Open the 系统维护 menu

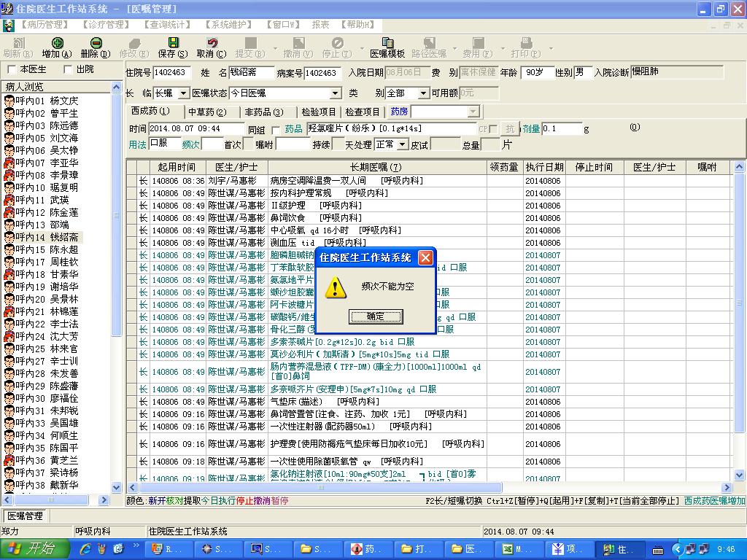pos(228,25)
